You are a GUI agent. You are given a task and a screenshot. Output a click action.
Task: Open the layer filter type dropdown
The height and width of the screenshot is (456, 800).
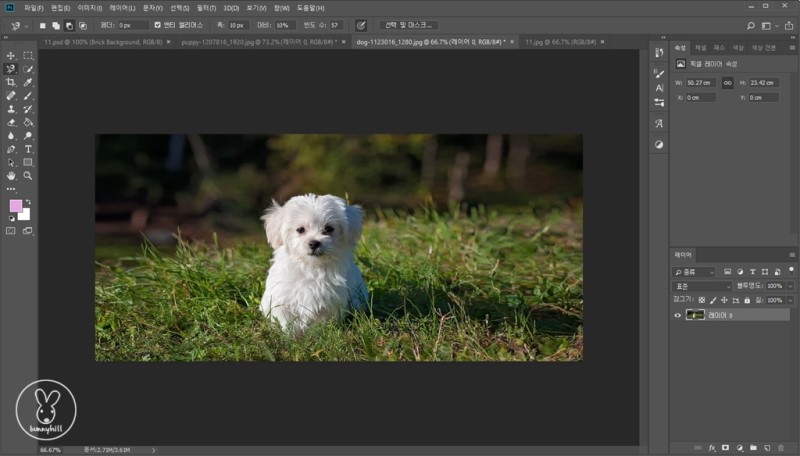pos(695,272)
